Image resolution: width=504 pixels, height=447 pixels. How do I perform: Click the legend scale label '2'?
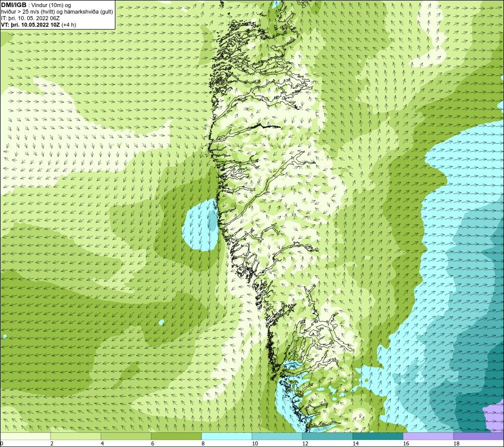pos(52,443)
